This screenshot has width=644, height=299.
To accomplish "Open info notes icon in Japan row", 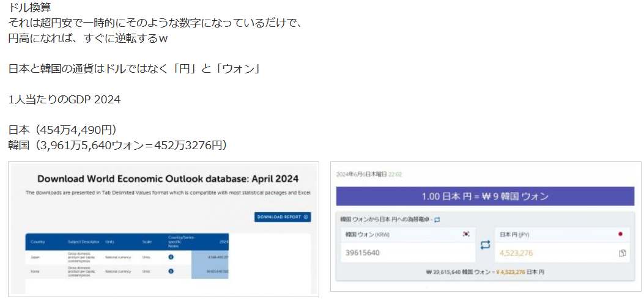I will [171, 257].
